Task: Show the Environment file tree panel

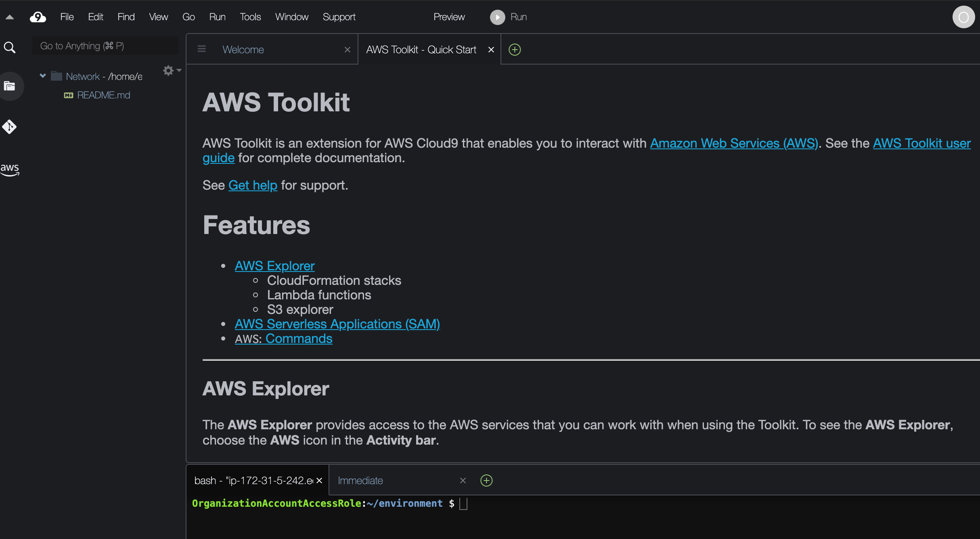Action: click(10, 86)
